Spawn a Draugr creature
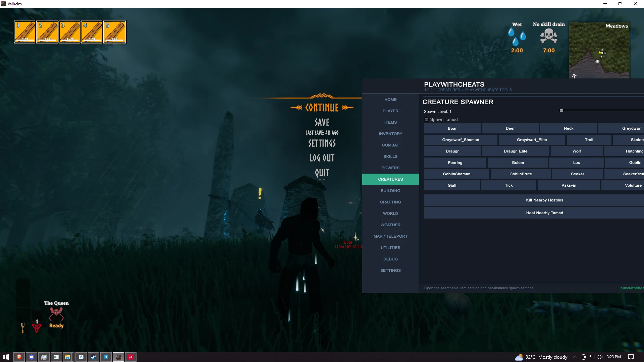This screenshot has height=362, width=644. pos(452,151)
